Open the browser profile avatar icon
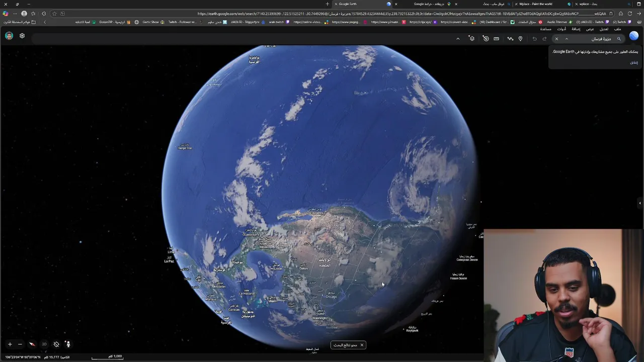 pos(24,14)
